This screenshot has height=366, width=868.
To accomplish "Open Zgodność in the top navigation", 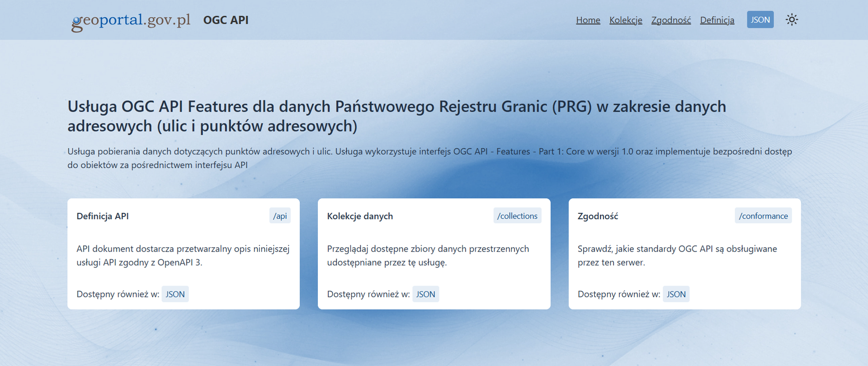I will pyautogui.click(x=671, y=20).
